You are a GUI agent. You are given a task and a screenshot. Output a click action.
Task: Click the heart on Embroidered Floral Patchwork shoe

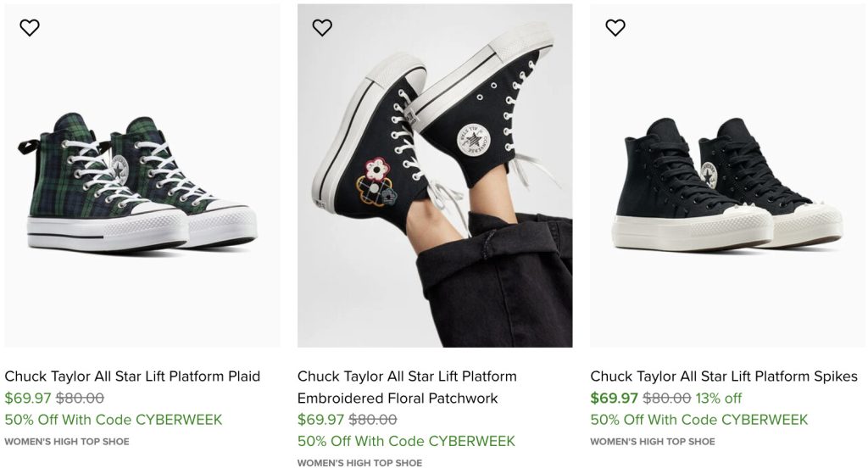coord(322,28)
